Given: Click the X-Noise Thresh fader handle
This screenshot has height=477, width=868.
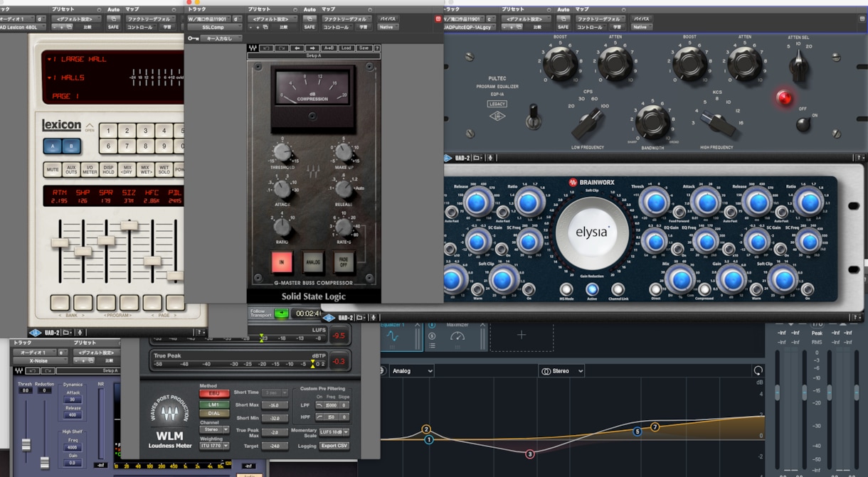Looking at the screenshot, I should tap(26, 444).
